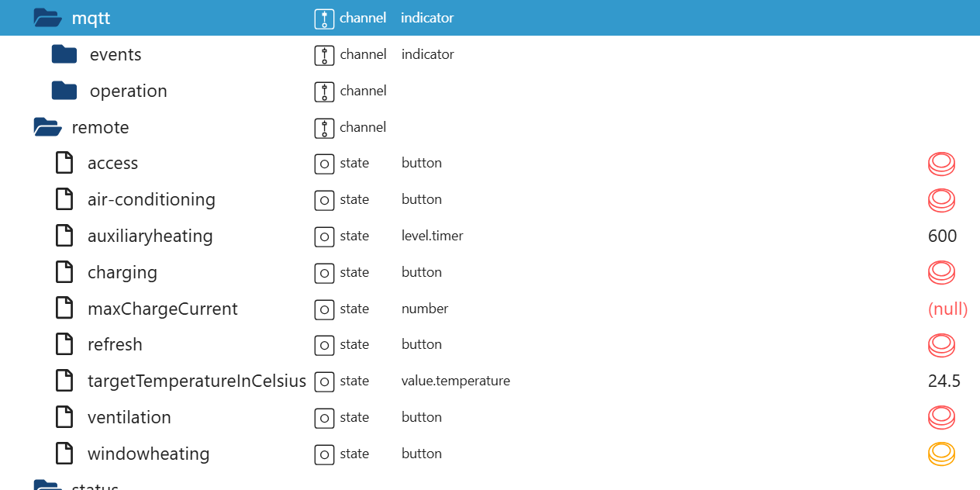Click the state icon beside access
980x490 pixels.
(324, 164)
